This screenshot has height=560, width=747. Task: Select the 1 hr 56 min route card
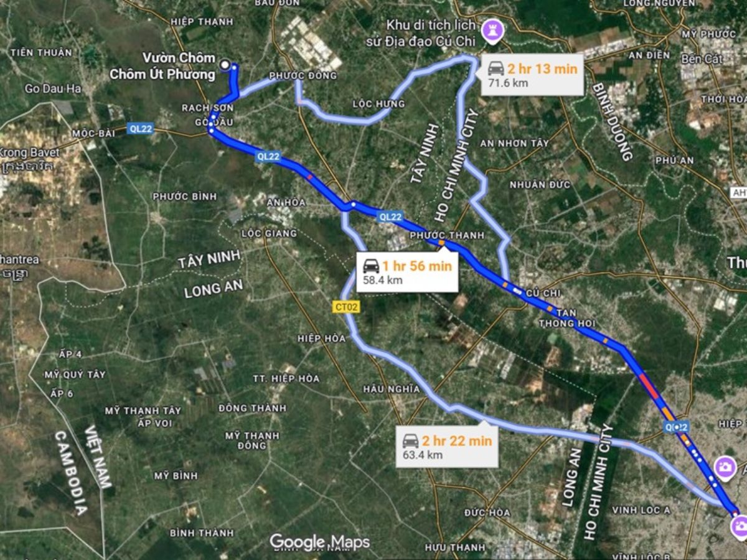pyautogui.click(x=407, y=272)
